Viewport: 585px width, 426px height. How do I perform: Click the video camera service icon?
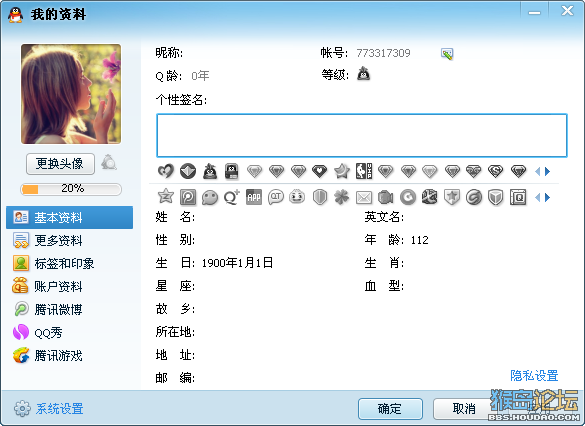(385, 197)
